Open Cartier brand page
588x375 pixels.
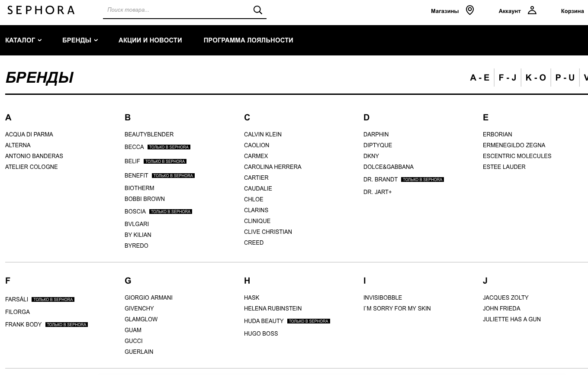tap(256, 178)
